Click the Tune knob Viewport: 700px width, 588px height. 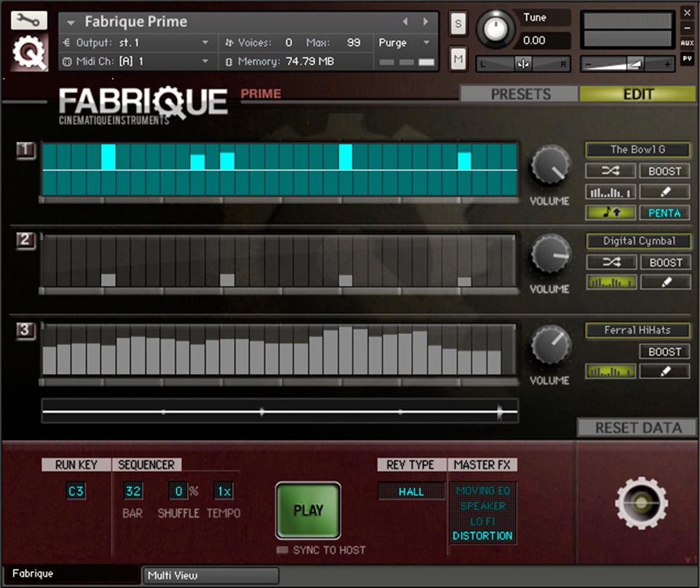pyautogui.click(x=496, y=30)
